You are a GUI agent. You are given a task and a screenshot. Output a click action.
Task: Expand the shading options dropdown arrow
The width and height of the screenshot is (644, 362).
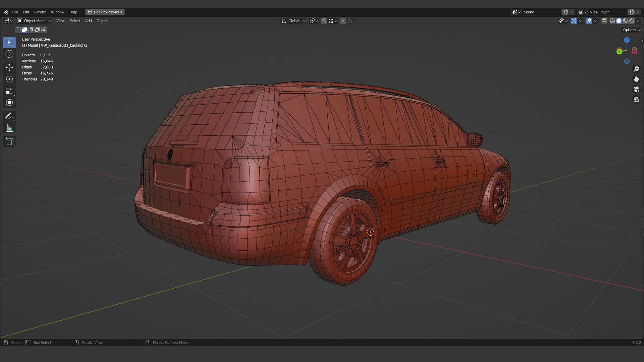[x=638, y=21]
